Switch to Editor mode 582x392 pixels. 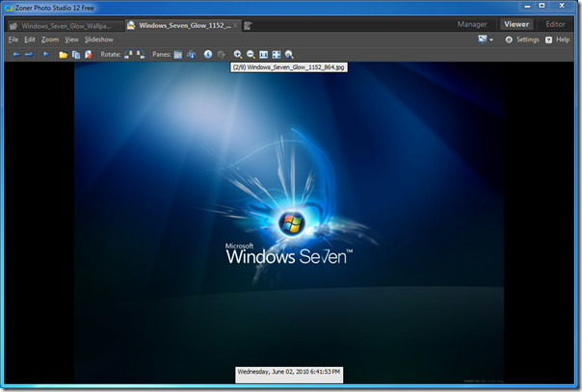pyautogui.click(x=555, y=24)
